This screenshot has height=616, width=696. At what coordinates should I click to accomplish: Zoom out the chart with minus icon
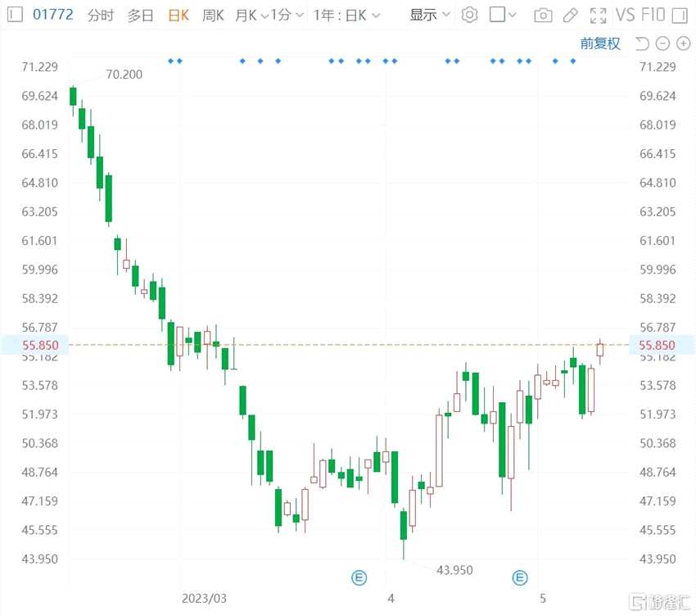[662, 43]
